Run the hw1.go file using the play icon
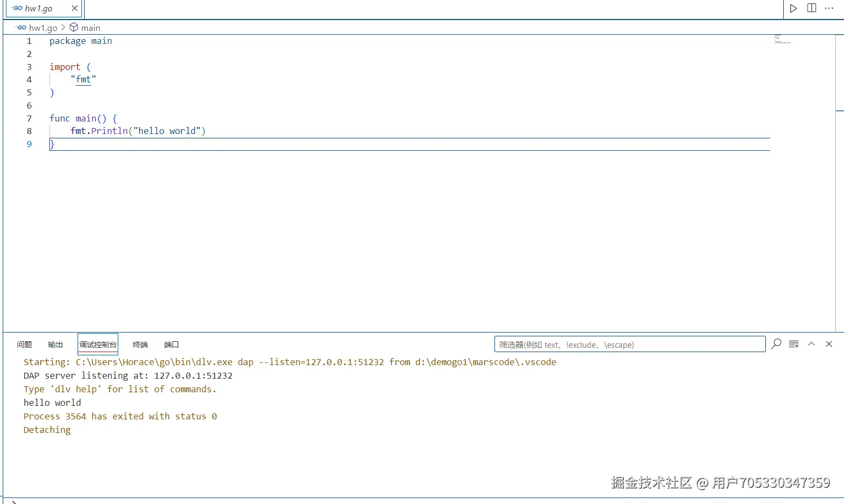 point(793,8)
